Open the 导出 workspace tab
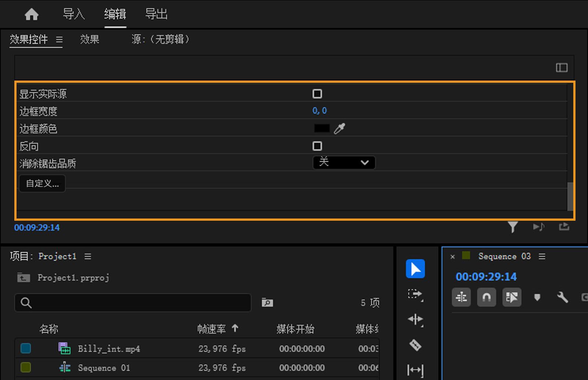 (156, 14)
